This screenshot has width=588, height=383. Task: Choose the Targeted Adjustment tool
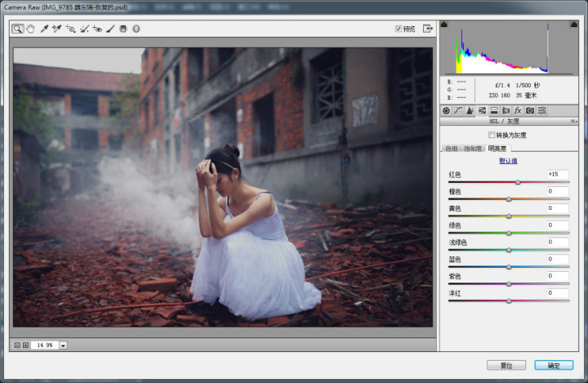(x=70, y=29)
